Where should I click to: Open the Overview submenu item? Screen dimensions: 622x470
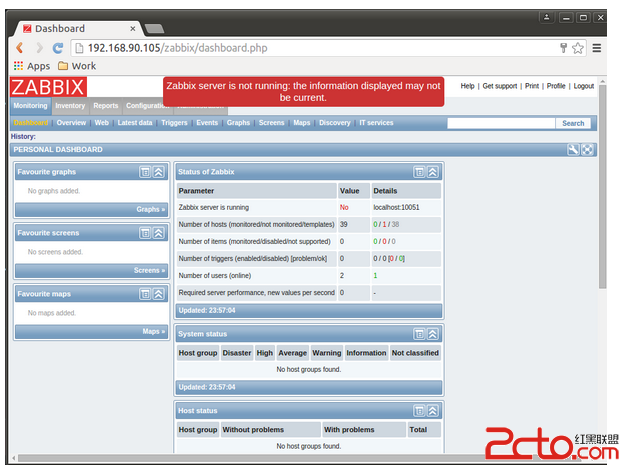pyautogui.click(x=71, y=123)
